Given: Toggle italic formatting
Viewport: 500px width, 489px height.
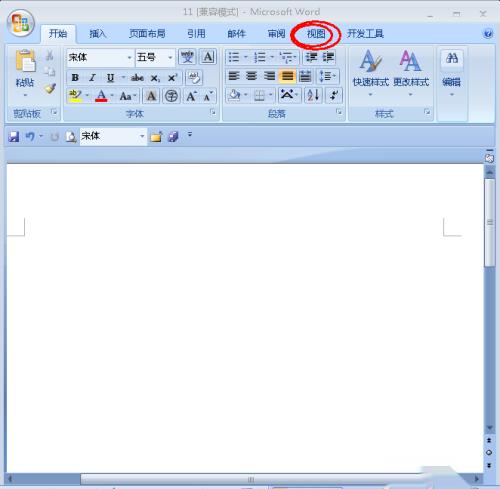Looking at the screenshot, I should pos(92,78).
